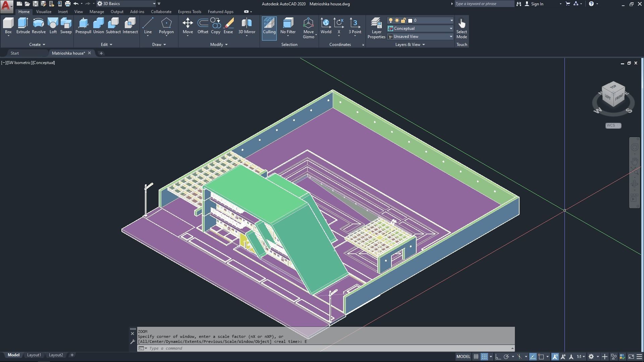Click the Sign In button
Image resolution: width=644 pixels, height=362 pixels.
[x=537, y=4]
